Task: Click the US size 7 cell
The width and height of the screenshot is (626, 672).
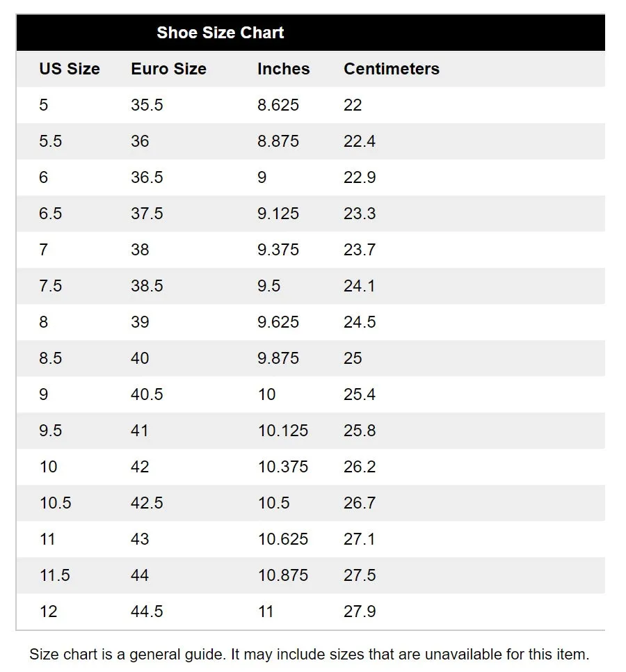Action: point(44,250)
